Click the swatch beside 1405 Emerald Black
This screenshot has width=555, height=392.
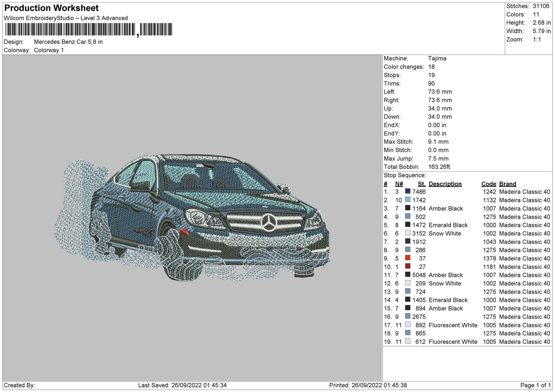408,299
